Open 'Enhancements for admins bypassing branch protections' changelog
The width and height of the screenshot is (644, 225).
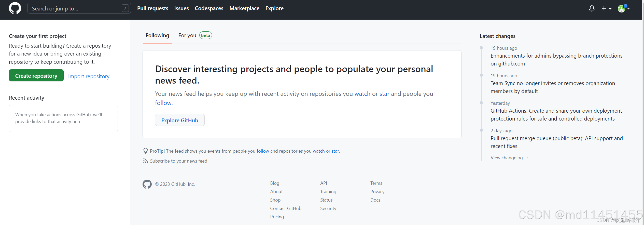click(x=556, y=60)
